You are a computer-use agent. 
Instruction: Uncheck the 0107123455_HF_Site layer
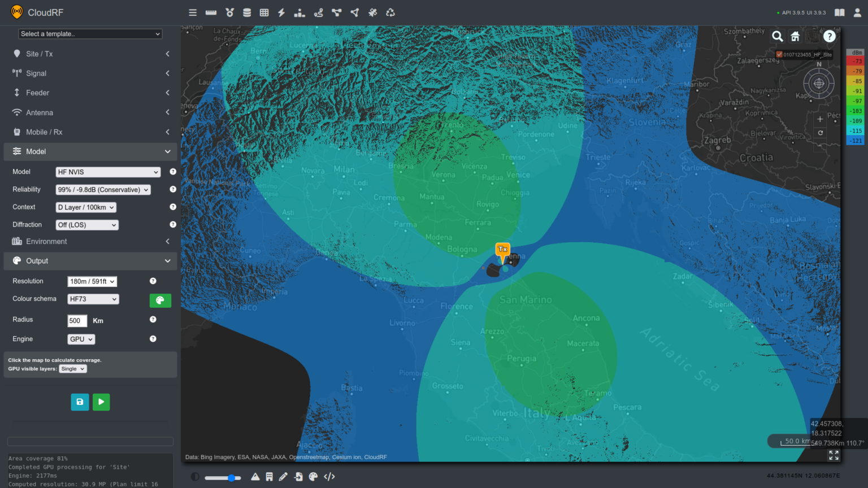pos(779,54)
